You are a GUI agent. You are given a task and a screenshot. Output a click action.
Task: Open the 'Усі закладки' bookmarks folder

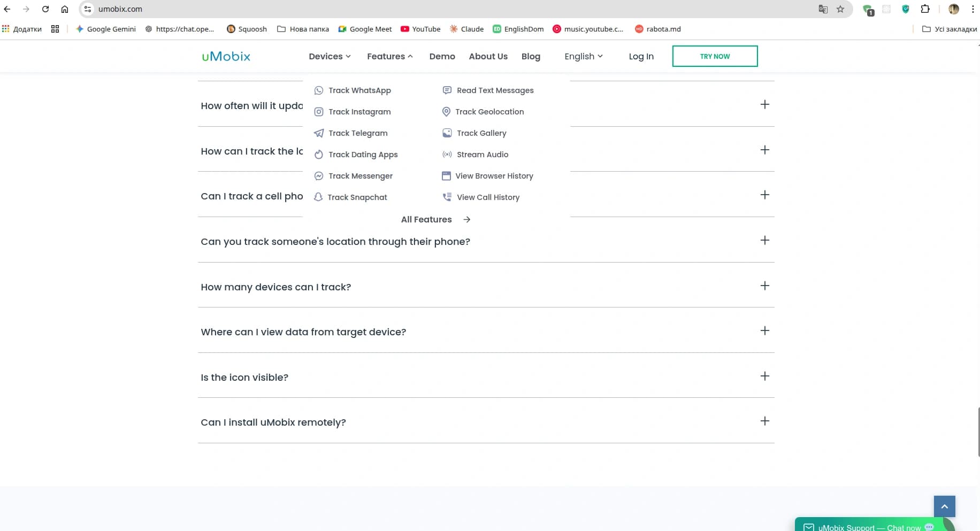[950, 29]
